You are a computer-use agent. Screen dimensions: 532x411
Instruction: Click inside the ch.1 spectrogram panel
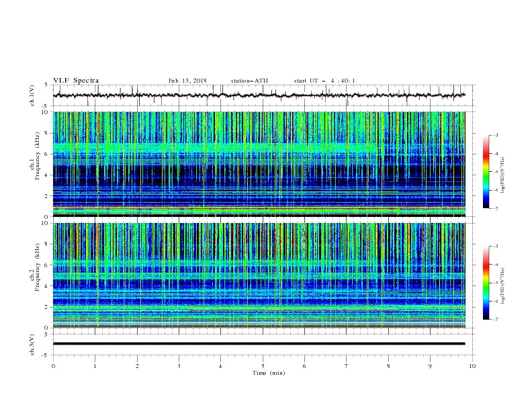[x=259, y=164]
